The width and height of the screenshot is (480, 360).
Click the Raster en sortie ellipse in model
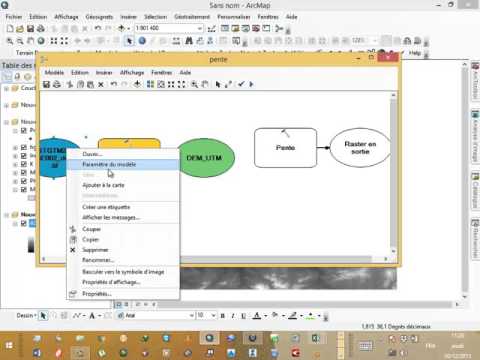coord(360,148)
